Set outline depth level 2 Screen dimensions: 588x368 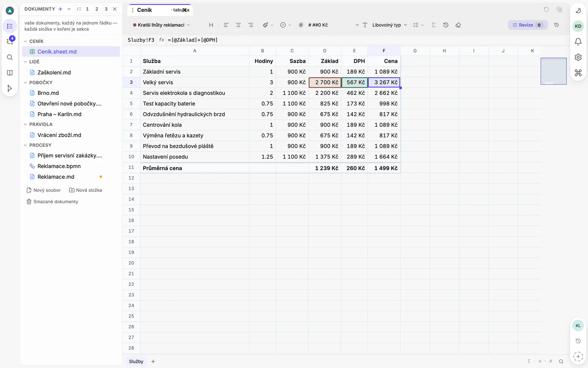pos(97,9)
